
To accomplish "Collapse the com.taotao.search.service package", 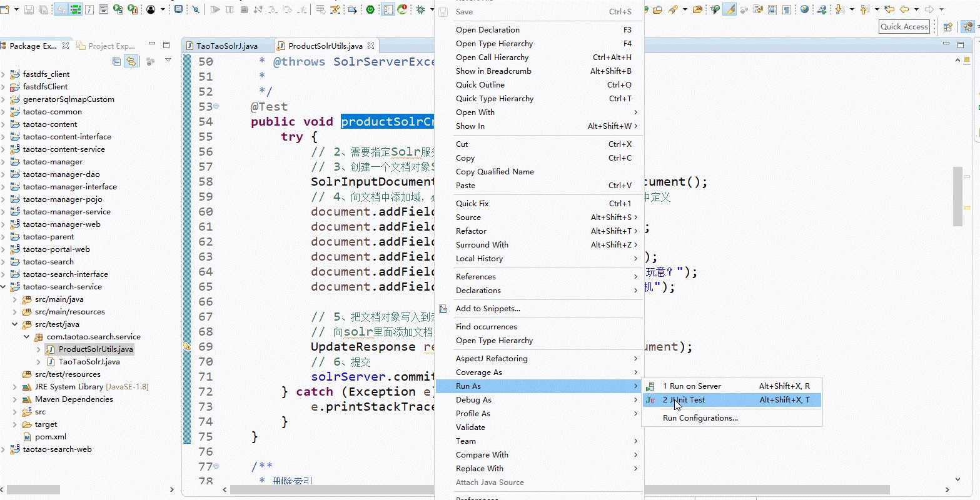I will [27, 336].
